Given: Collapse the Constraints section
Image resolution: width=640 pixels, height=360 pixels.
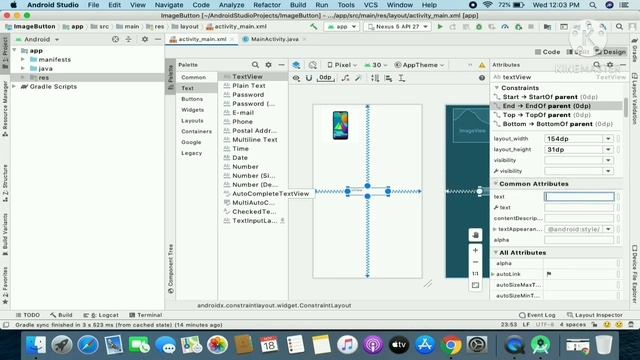Looking at the screenshot, I should [497, 88].
